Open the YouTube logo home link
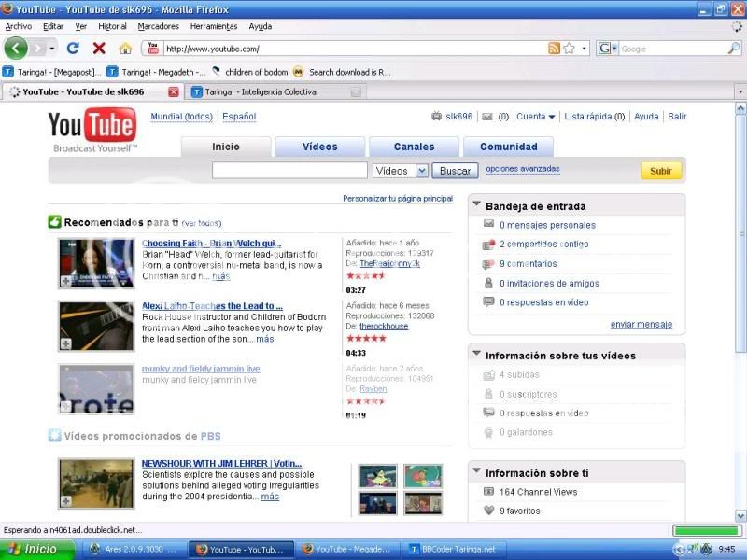This screenshot has height=560, width=747. click(92, 125)
